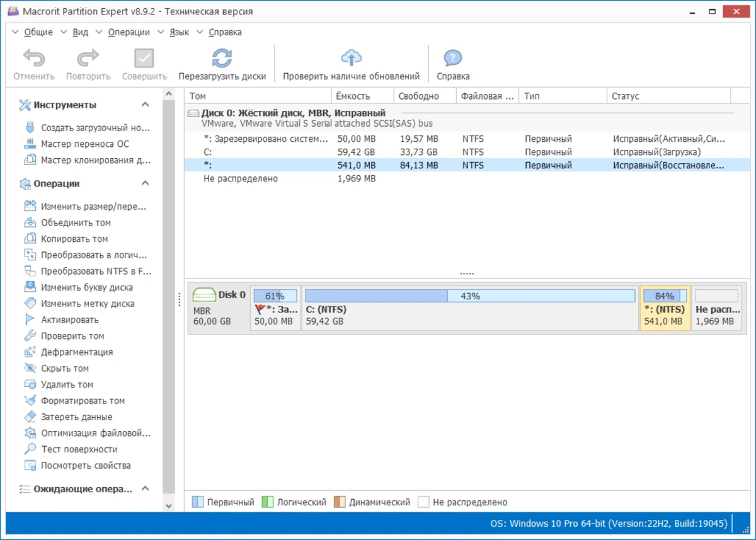Click the Мастер переноса ОС icon
The width and height of the screenshot is (756, 540).
pyautogui.click(x=30, y=144)
